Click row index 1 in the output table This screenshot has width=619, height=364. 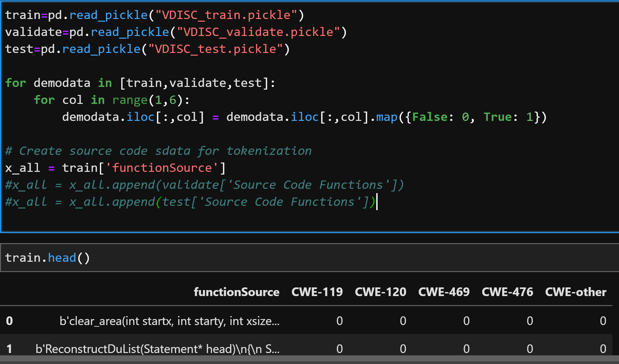pos(9,349)
